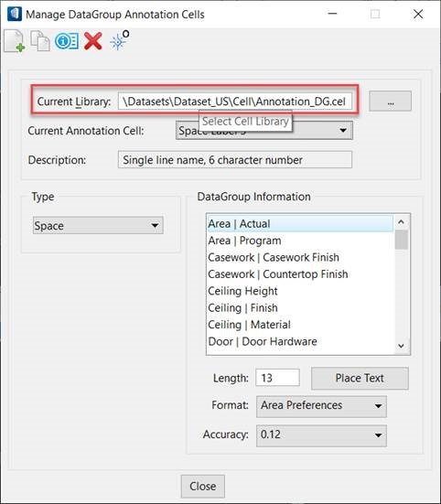Browse for cell library with ellipsis button

tap(390, 102)
